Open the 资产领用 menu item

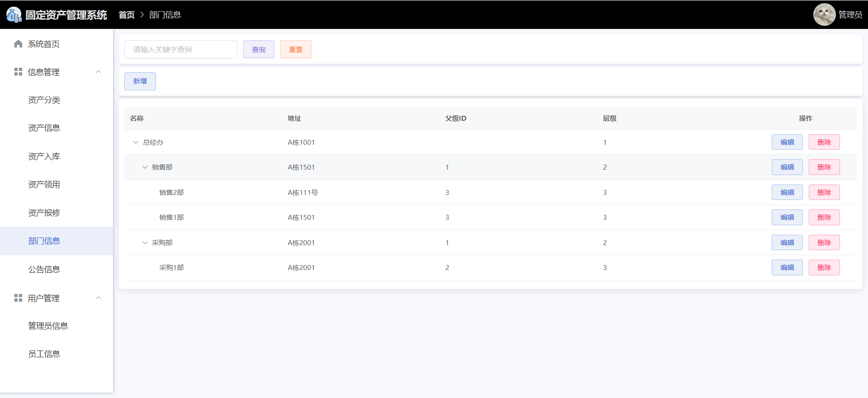coord(57,185)
